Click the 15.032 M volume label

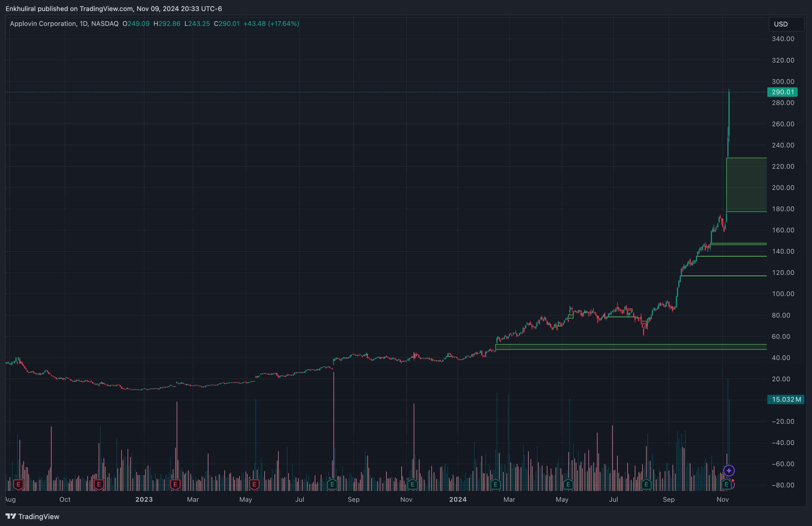tap(786, 399)
